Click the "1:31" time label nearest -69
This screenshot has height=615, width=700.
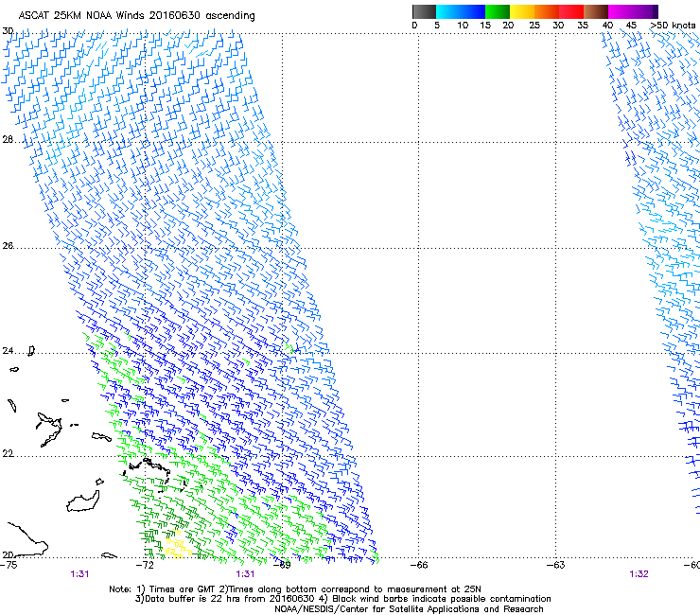(245, 574)
